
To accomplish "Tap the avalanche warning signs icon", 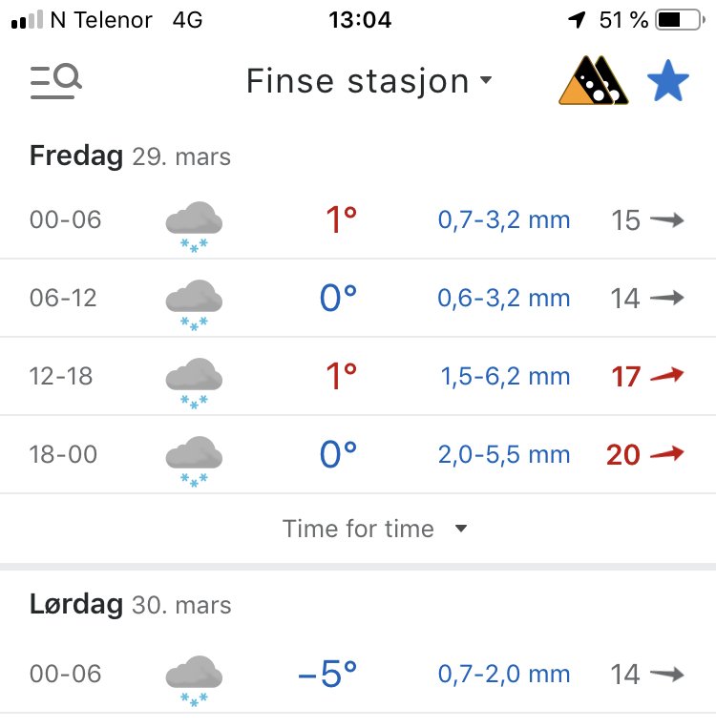I will click(x=594, y=81).
